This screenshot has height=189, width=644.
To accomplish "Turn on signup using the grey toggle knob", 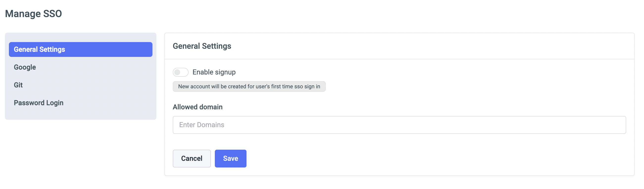I will click(177, 72).
